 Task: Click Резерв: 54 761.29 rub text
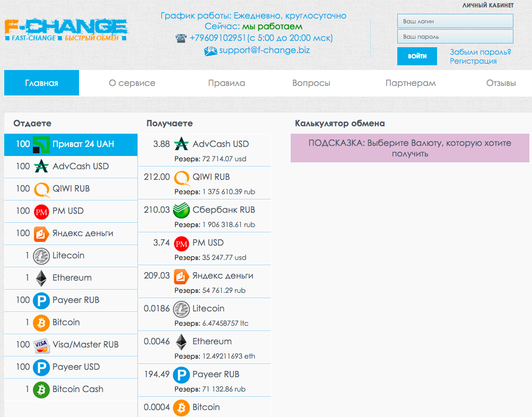[210, 290]
